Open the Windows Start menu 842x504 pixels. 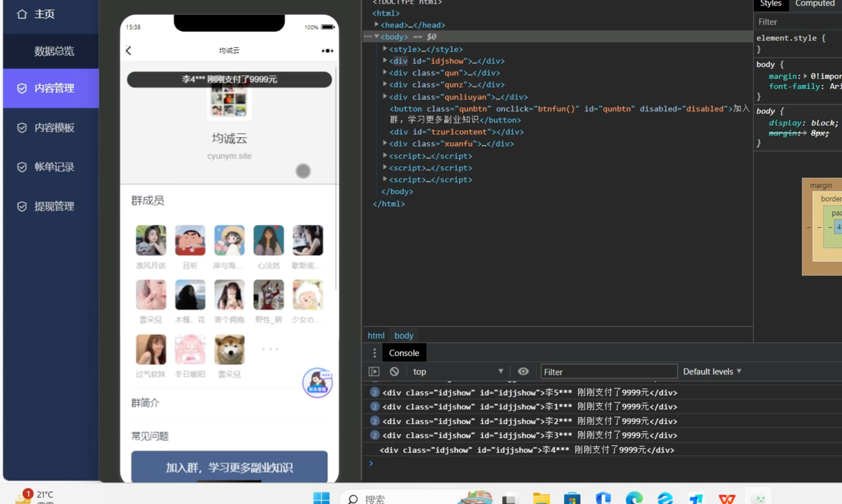click(x=321, y=498)
